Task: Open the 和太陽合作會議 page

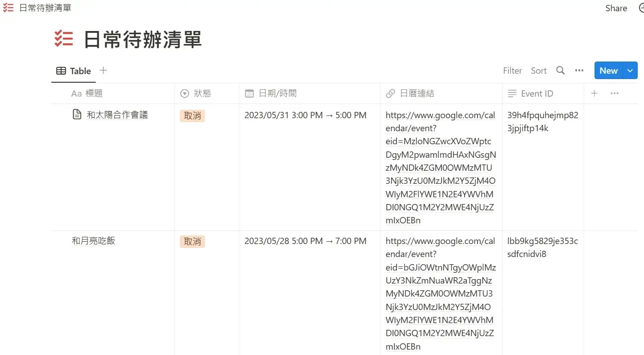Action: tap(117, 115)
